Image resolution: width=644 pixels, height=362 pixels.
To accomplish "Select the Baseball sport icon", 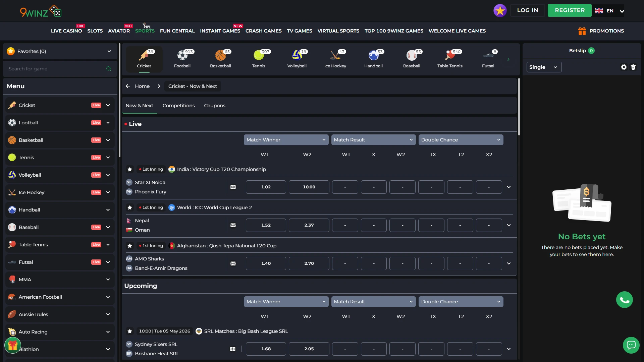I will (x=412, y=59).
